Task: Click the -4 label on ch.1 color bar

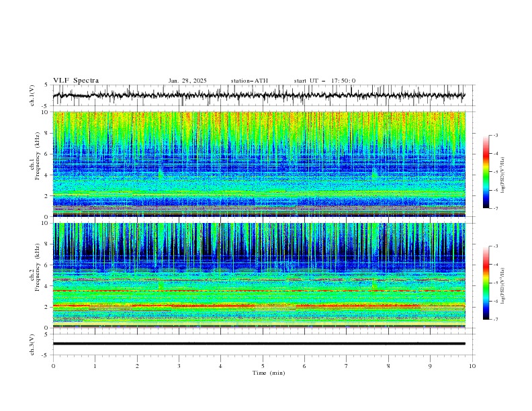Action: pyautogui.click(x=495, y=154)
